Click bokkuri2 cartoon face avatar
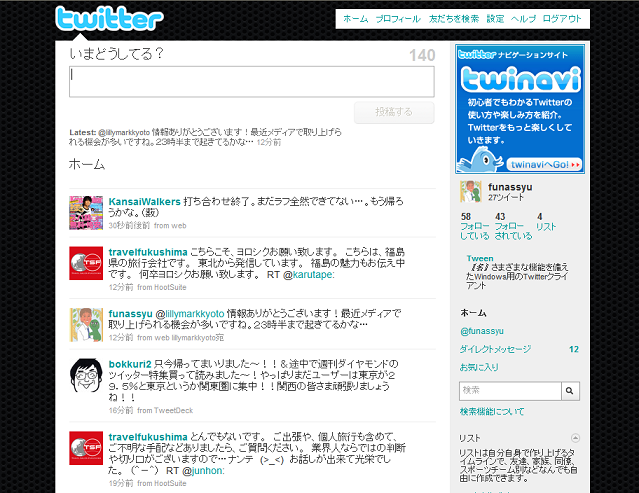Screen dimensions: 639x493 (x=86, y=375)
